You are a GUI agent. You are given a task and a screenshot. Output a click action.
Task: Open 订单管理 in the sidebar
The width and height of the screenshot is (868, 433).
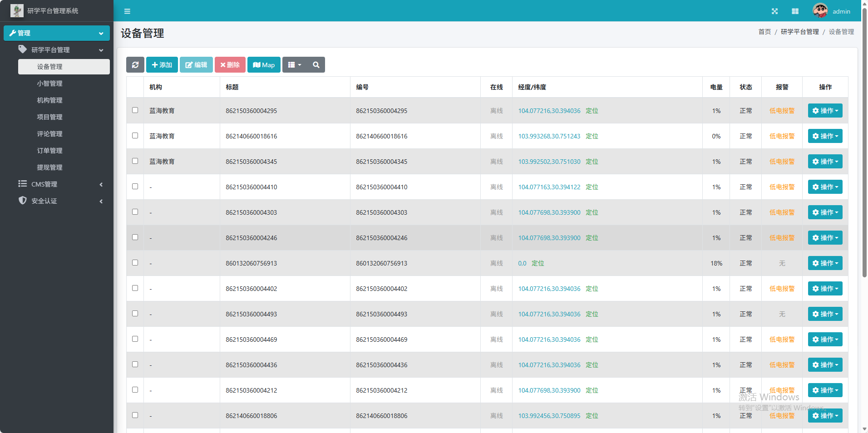click(x=50, y=151)
